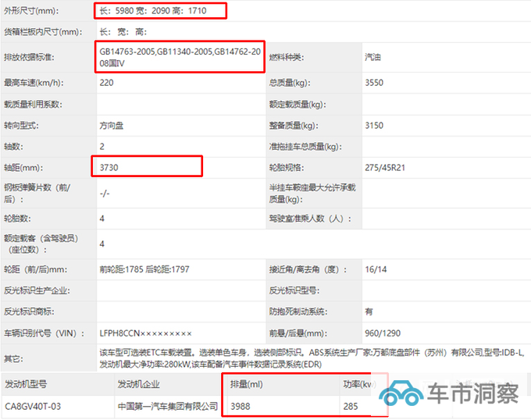Click the 燃料种类 label
531x420 pixels.
286,57
